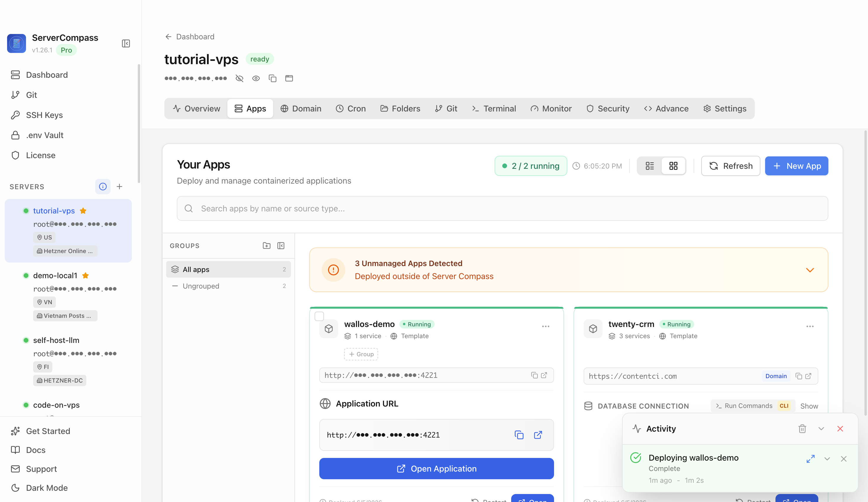Select the Ungrouped group
This screenshot has width=868, height=502.
tap(228, 286)
